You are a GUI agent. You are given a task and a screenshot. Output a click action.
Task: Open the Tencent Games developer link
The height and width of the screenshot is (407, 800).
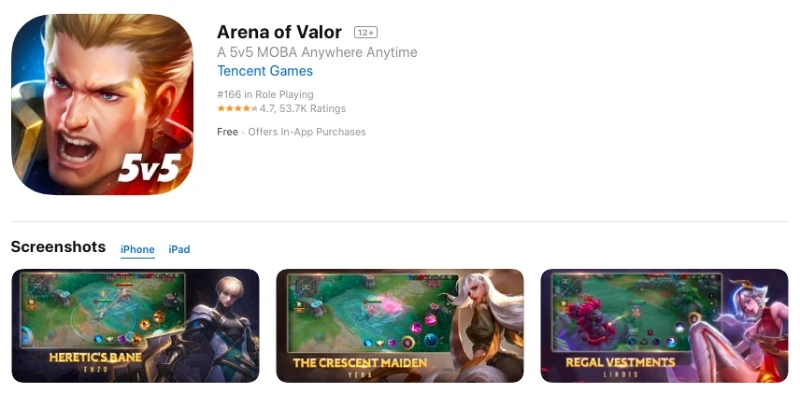pos(265,71)
